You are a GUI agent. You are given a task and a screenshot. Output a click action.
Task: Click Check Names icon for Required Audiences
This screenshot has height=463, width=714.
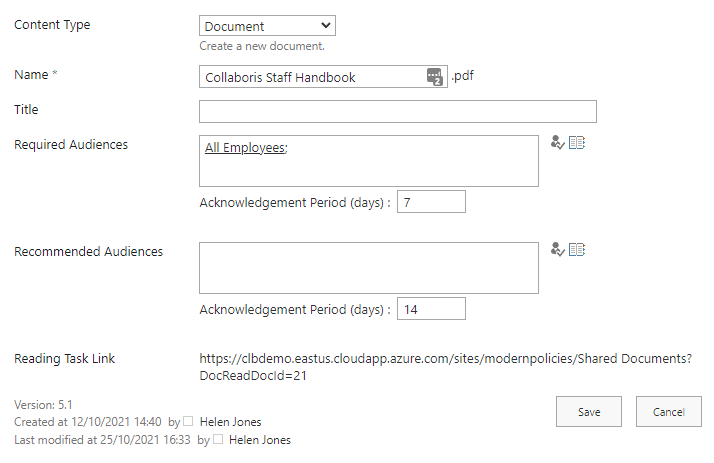557,143
